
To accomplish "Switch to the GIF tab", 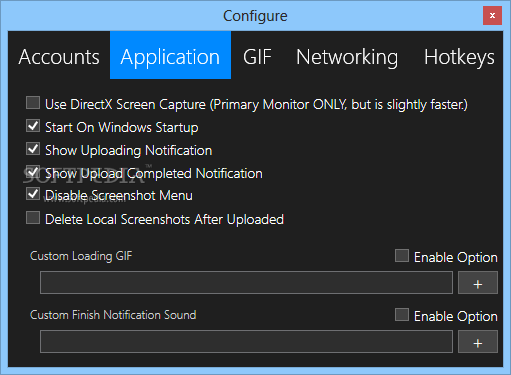I will [257, 57].
